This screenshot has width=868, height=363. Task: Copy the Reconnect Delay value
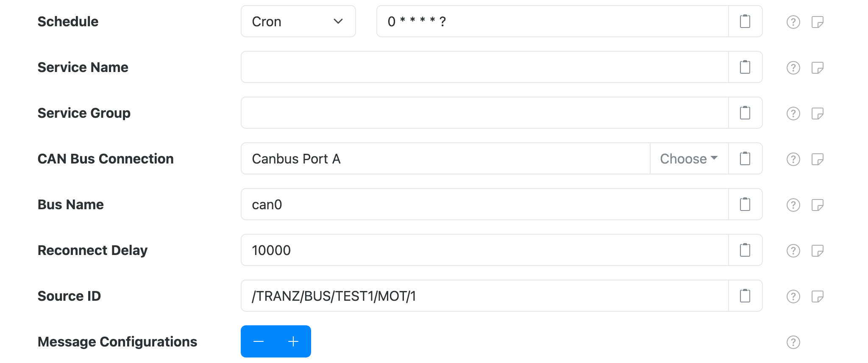click(745, 250)
